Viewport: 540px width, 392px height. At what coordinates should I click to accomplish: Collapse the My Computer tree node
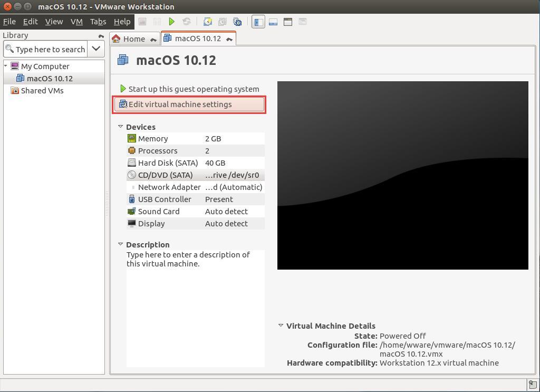tap(6, 65)
